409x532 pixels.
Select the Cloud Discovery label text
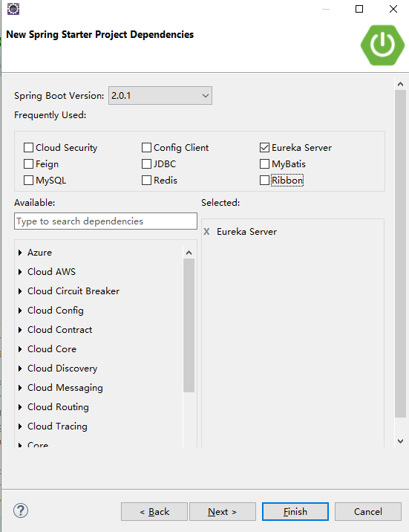[x=62, y=369]
